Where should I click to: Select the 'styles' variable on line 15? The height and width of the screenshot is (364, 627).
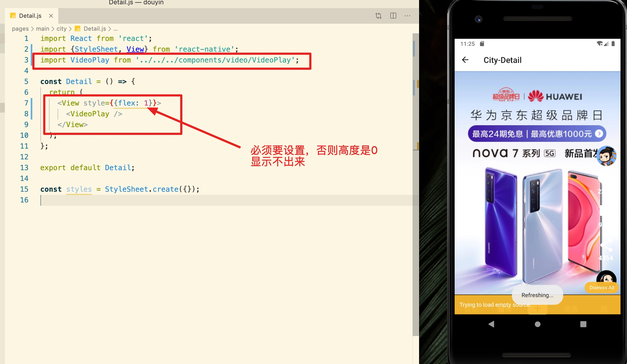79,189
